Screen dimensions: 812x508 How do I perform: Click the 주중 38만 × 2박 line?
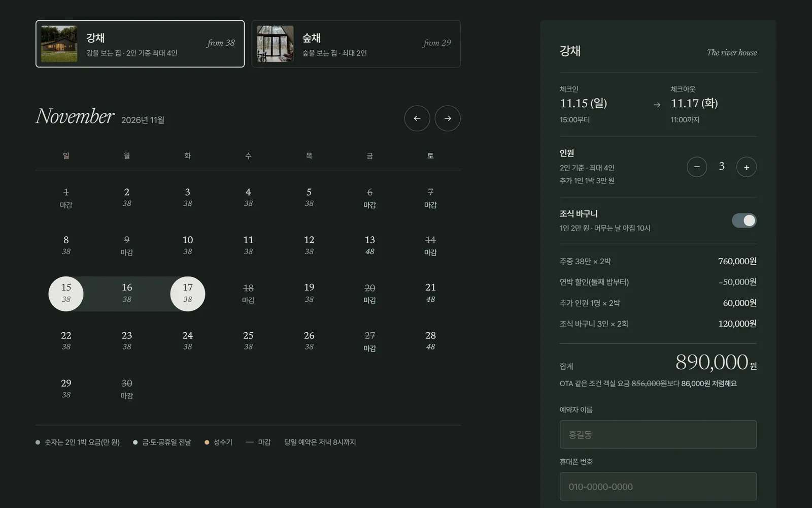click(658, 261)
